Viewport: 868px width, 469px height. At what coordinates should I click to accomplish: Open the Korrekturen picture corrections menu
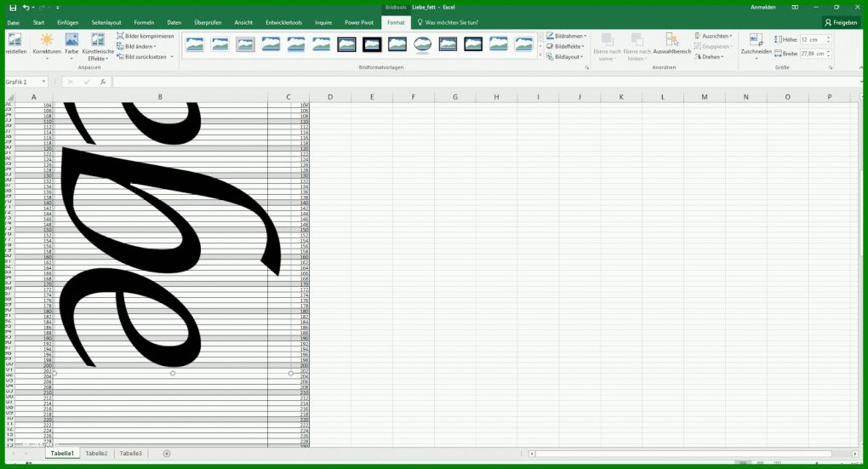(47, 46)
